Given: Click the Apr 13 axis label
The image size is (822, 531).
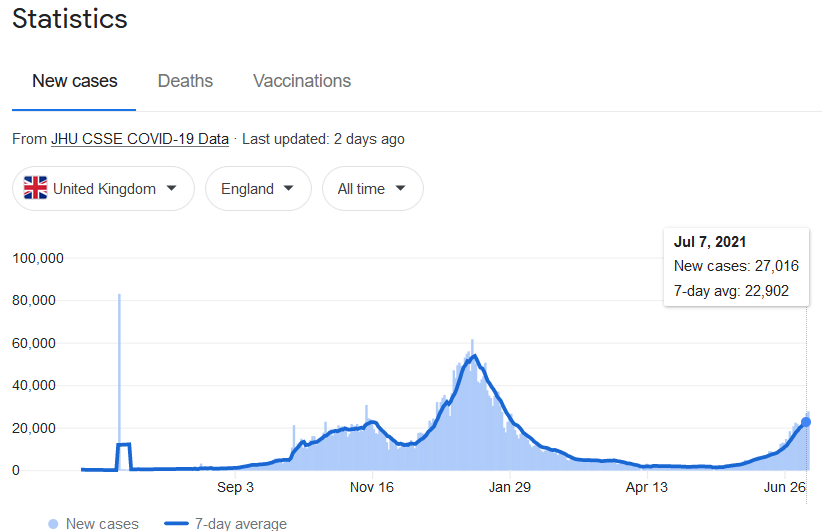Looking at the screenshot, I should pyautogui.click(x=646, y=488).
